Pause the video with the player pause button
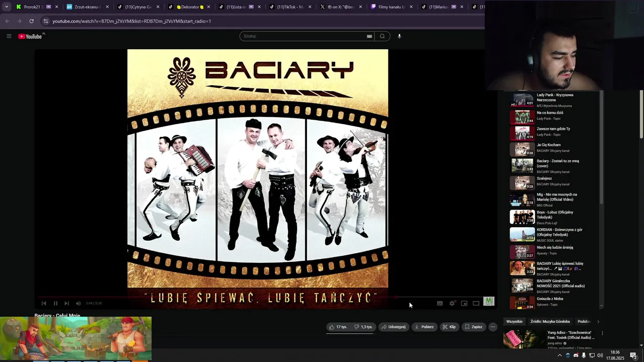This screenshot has width=644, height=362. point(55,303)
